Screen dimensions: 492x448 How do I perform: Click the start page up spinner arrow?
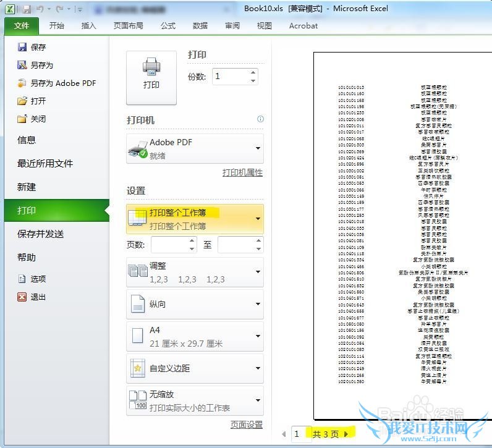coord(192,240)
